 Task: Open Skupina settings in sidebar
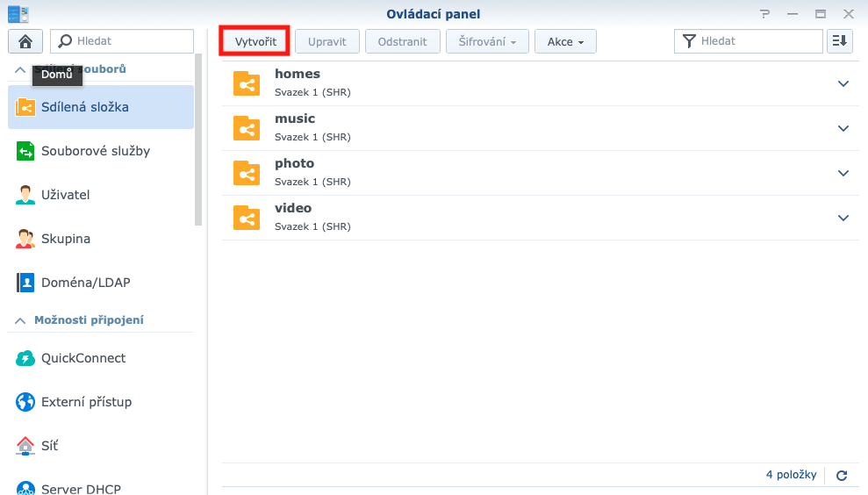pos(101,239)
